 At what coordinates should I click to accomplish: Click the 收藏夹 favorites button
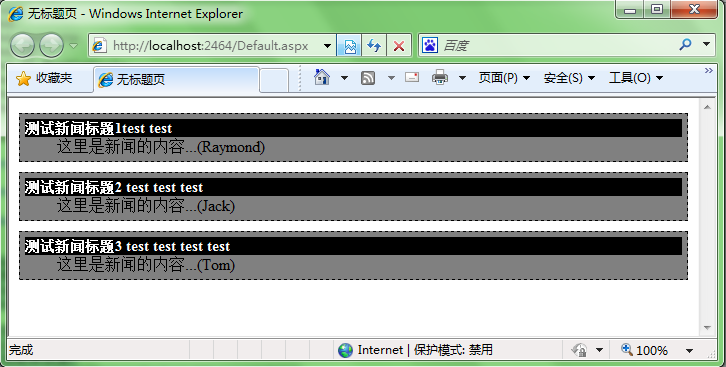(x=44, y=78)
